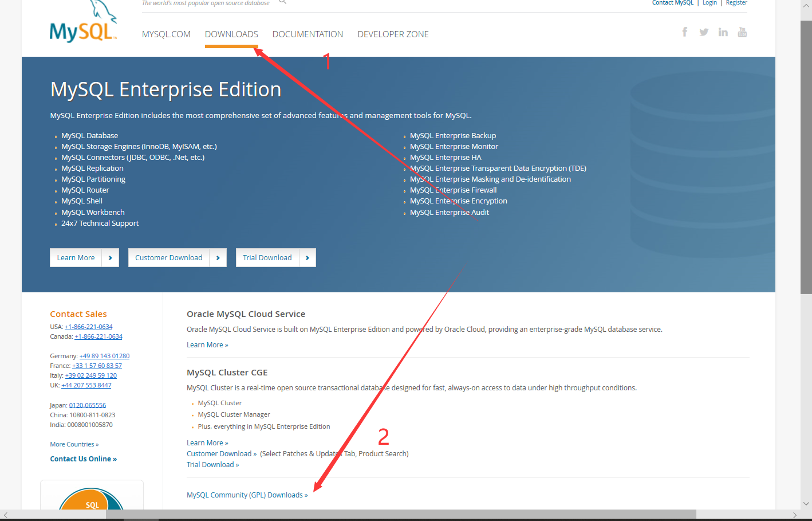Open Trial Download link under MySQL Cluster CGE
The height and width of the screenshot is (521, 812).
(x=213, y=465)
